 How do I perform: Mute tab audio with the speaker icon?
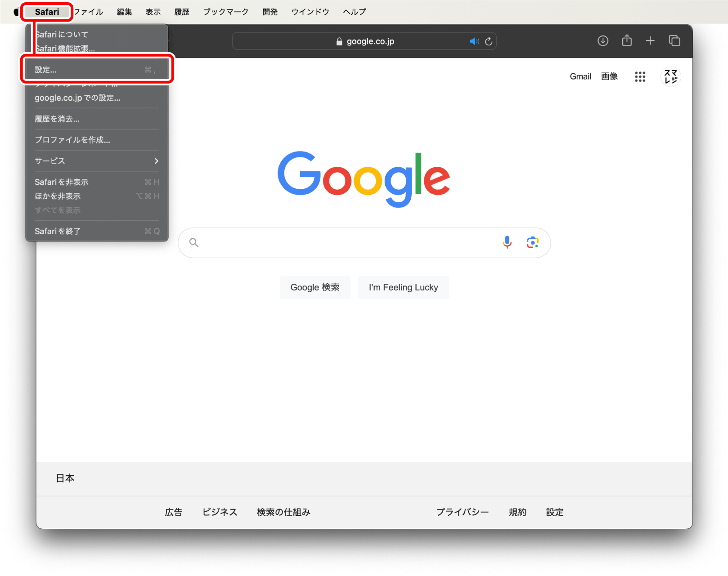tap(474, 41)
